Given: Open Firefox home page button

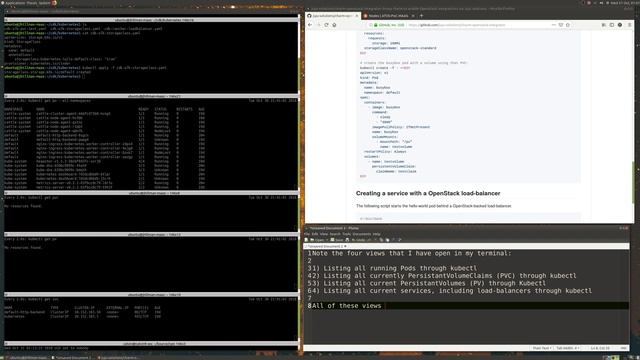Looking at the screenshot, I should tap(334, 25).
